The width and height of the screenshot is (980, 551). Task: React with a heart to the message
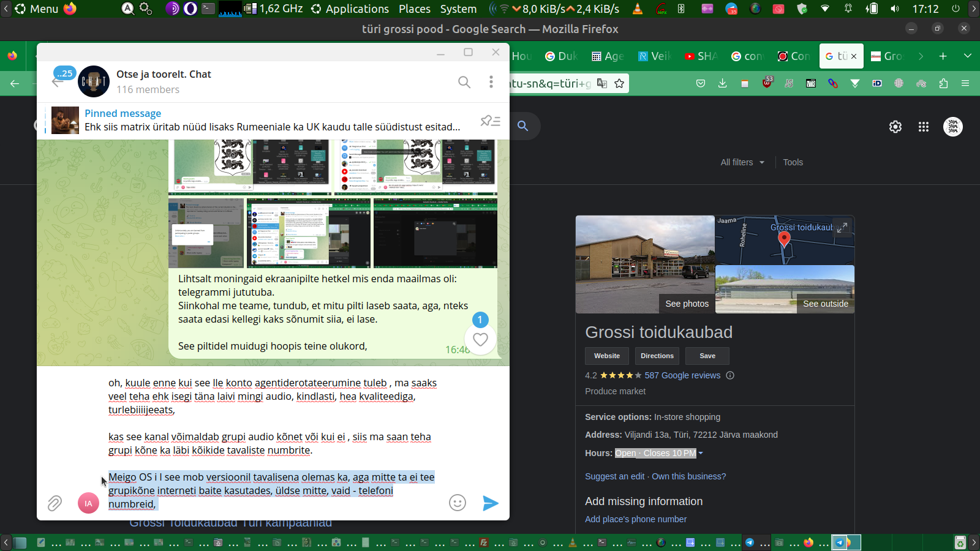[x=480, y=339]
